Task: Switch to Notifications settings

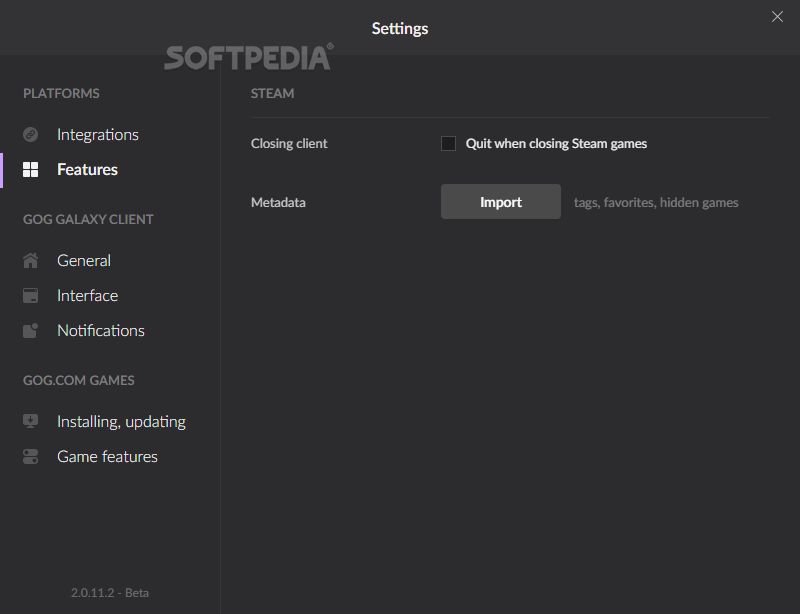Action: tap(101, 330)
